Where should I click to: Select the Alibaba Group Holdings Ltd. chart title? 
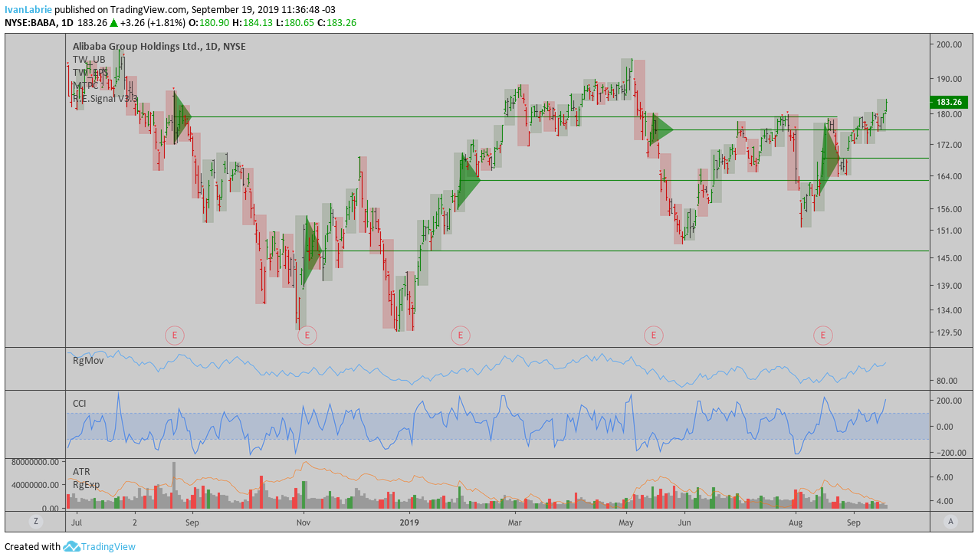pyautogui.click(x=159, y=47)
